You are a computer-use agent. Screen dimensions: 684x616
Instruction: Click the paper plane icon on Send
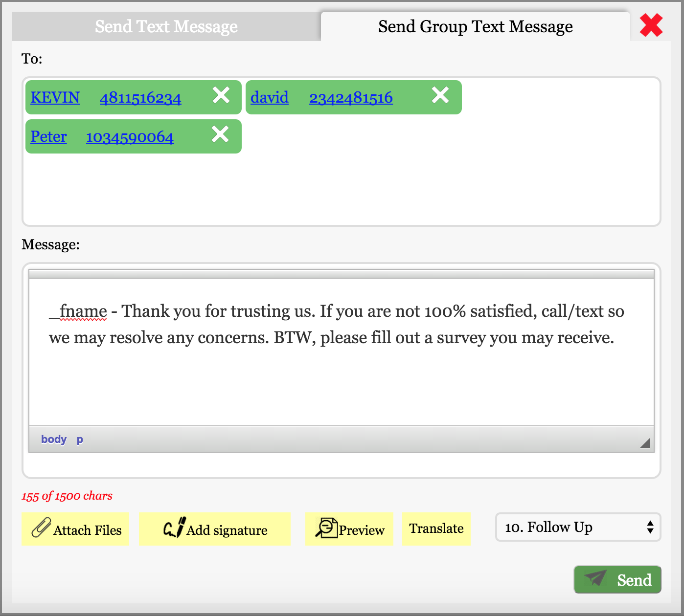click(595, 580)
